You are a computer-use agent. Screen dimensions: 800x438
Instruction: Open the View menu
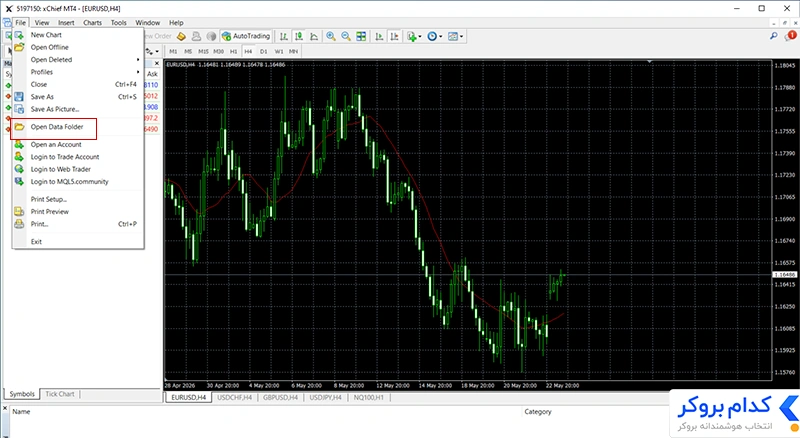pos(42,22)
